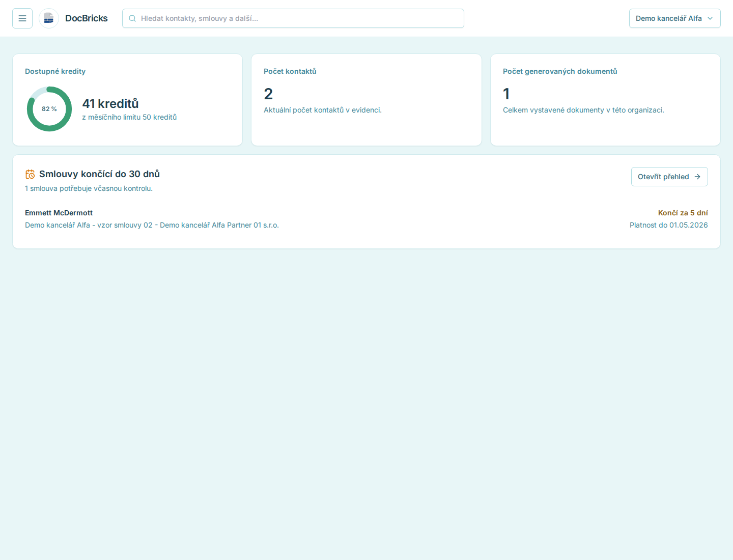Screen dimensions: 733x560
Task: Click the generated documents count 1
Action: pyautogui.click(x=506, y=94)
